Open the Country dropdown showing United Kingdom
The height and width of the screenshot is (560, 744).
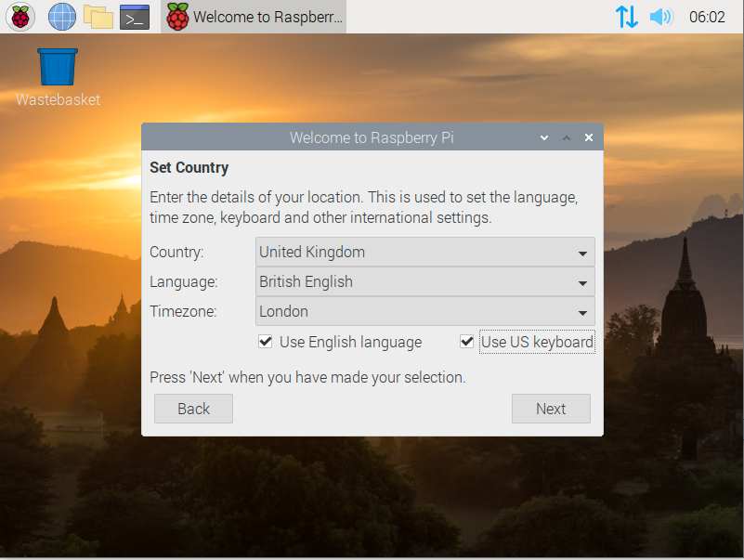425,252
